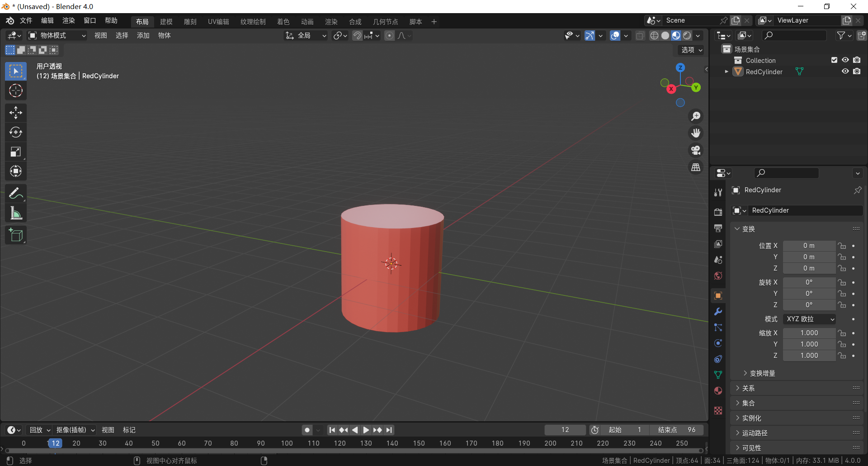Click the End frame field 96
Screen dimensions: 868x466
click(677, 430)
